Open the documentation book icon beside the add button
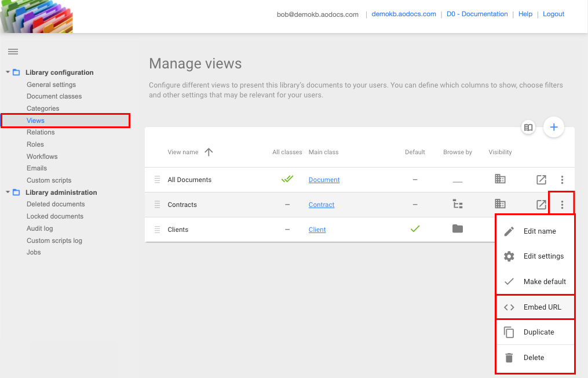 [528, 127]
